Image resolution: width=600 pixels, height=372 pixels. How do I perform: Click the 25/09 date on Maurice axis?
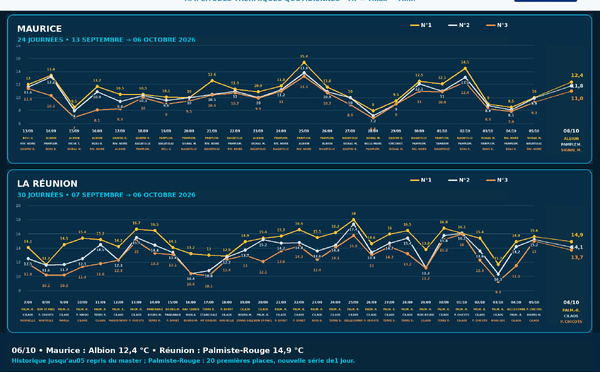click(304, 131)
